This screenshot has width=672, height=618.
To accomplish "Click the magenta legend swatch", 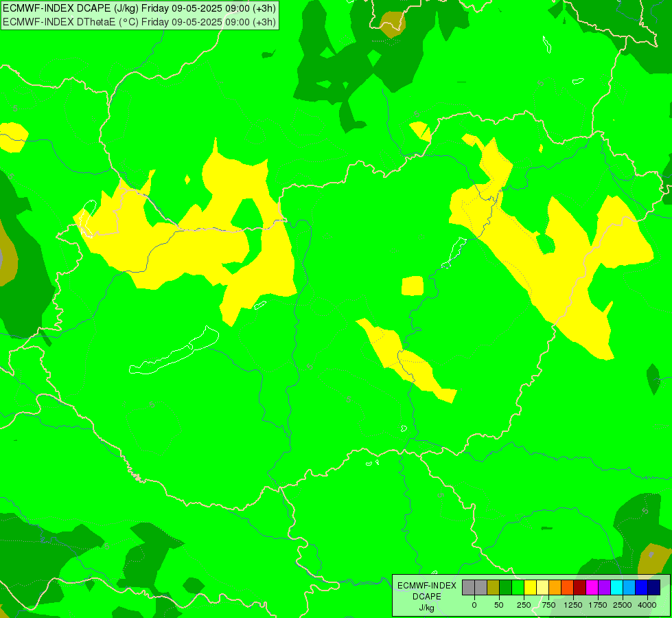I will click(592, 588).
